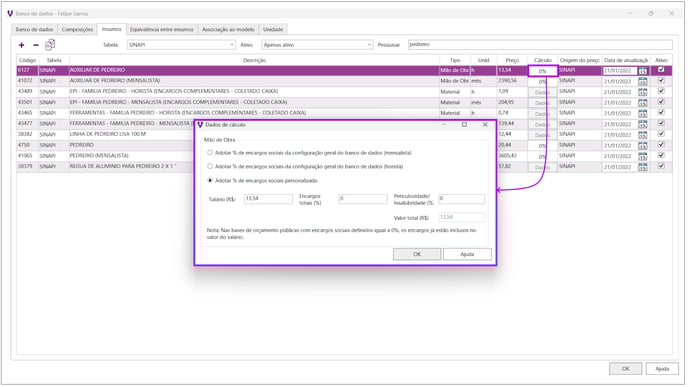
Task: Uncheck Ativo for row 41072
Action: (x=661, y=80)
